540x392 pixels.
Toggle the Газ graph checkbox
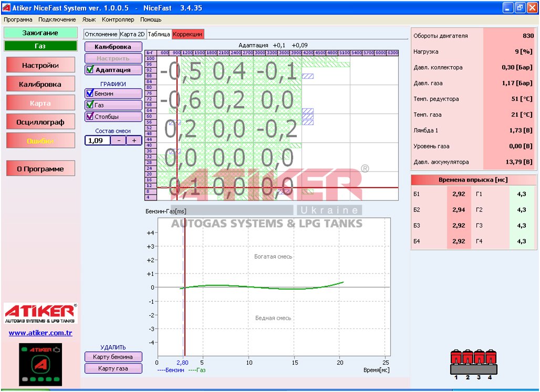(x=90, y=104)
